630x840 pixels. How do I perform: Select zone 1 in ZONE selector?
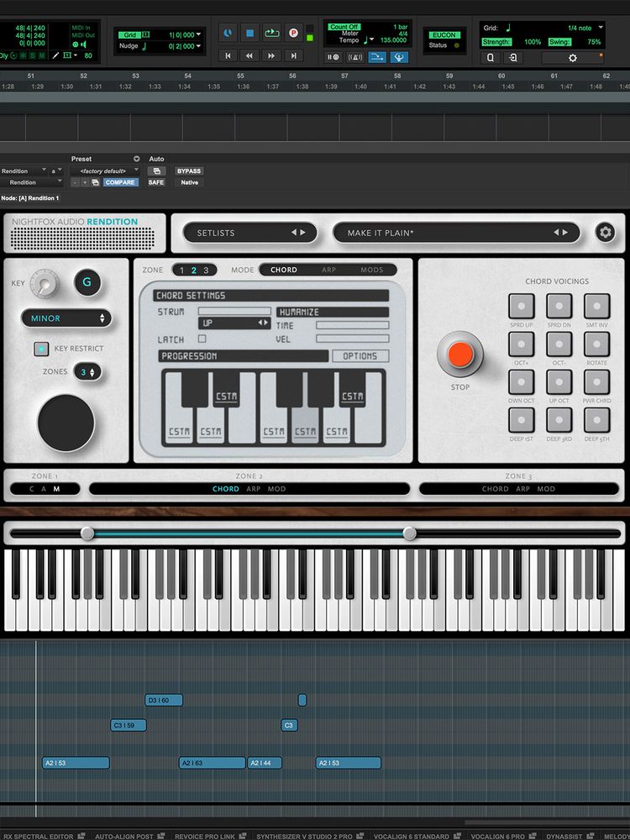pos(181,270)
